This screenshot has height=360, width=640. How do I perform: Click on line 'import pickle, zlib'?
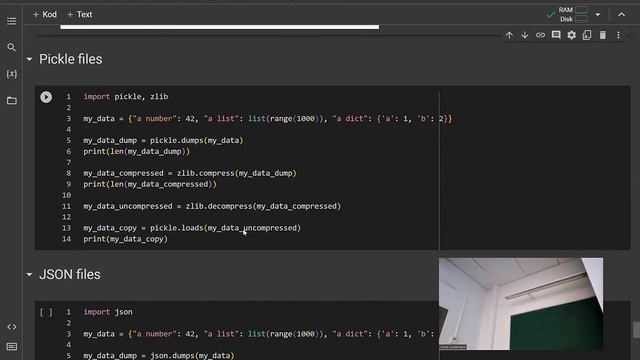tap(126, 97)
